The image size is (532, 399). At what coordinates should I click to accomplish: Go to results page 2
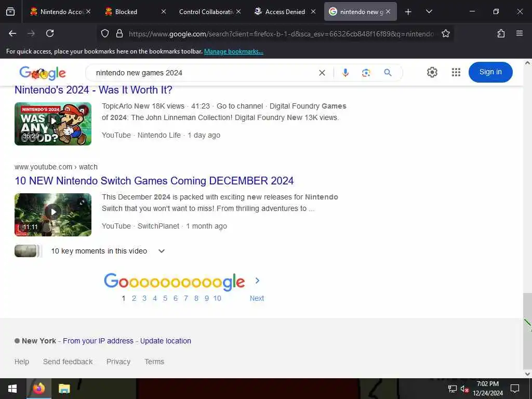click(x=134, y=298)
